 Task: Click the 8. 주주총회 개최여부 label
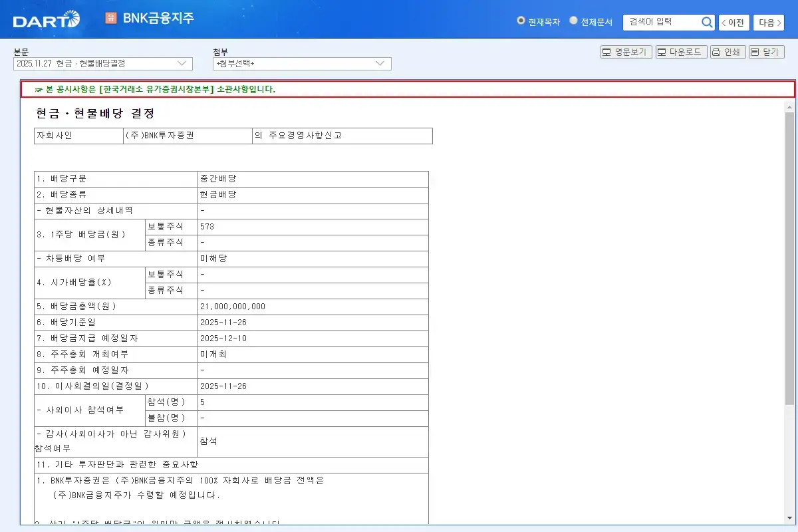coord(82,354)
